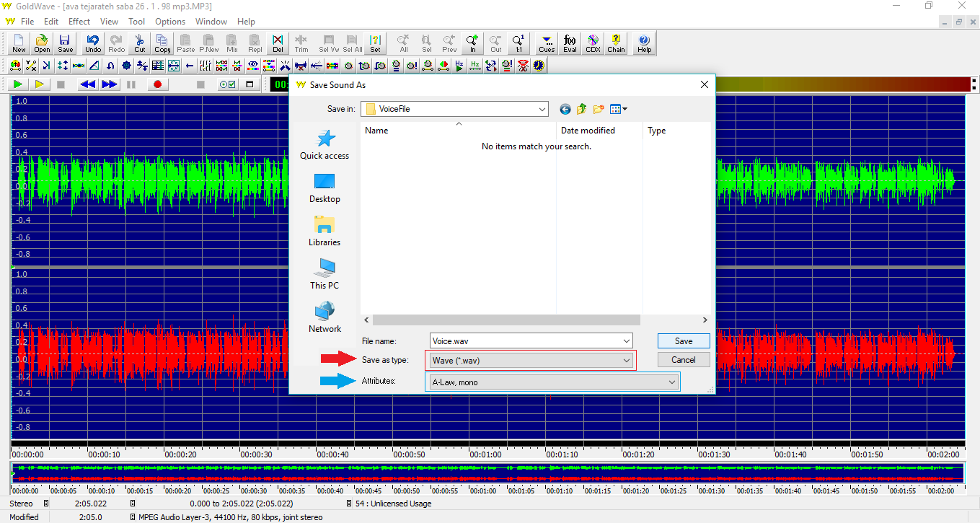
Task: Click the Fast Forward playback button
Action: point(109,84)
